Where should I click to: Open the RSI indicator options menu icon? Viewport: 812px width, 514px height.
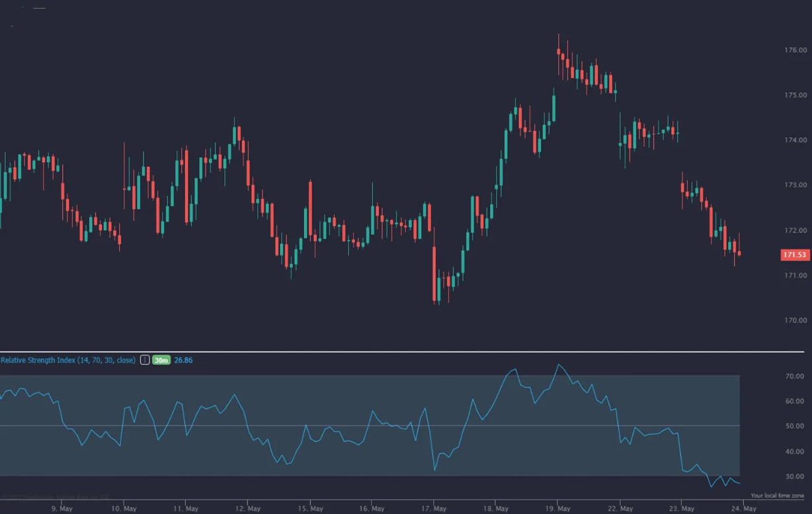[x=144, y=361]
